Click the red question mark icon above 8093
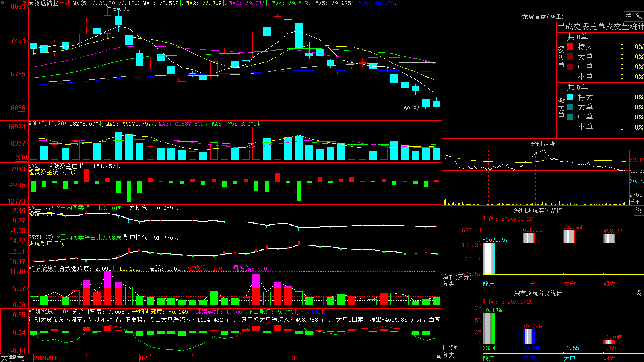The width and height of the screenshot is (644, 362). click(x=25, y=4)
